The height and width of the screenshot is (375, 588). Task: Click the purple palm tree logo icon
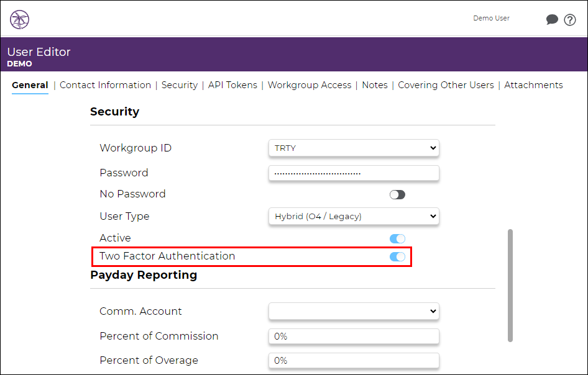19,19
